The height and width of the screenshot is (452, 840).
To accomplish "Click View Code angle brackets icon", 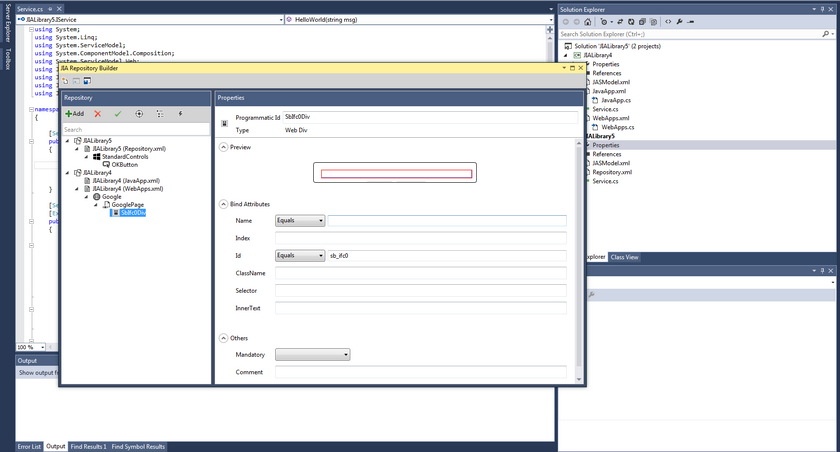I will point(668,22).
